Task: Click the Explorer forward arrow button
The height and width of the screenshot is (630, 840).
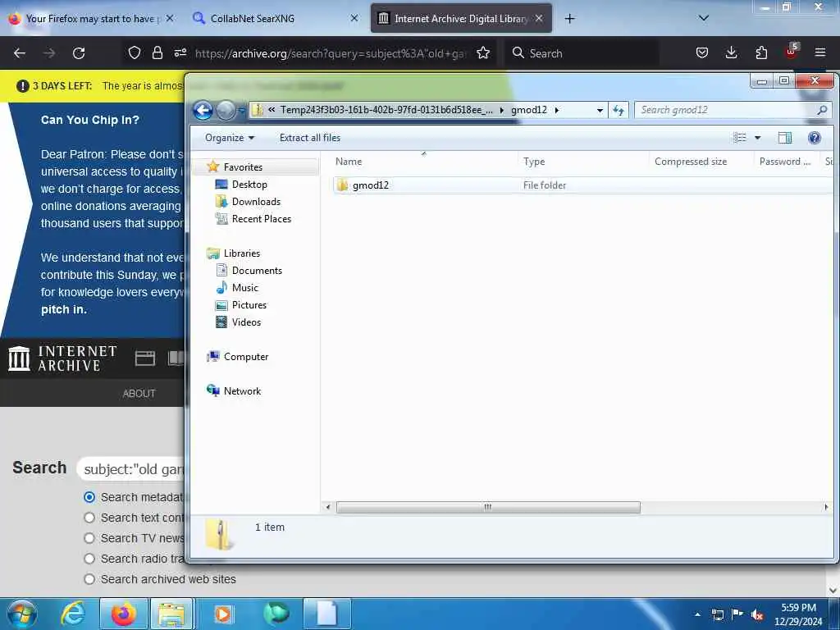Action: point(226,111)
